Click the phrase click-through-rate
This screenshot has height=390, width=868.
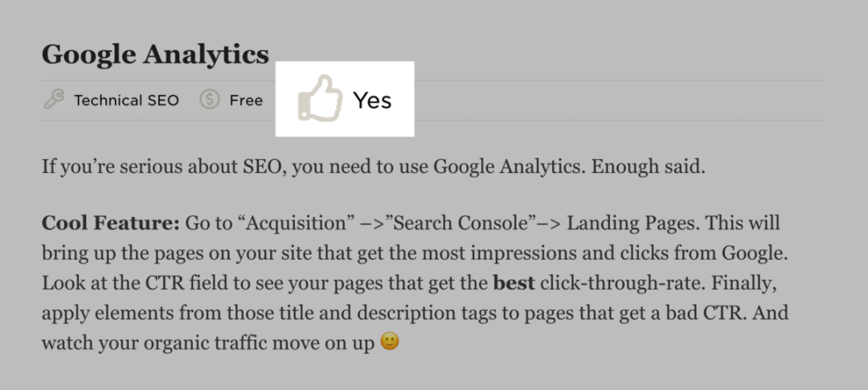click(x=623, y=283)
